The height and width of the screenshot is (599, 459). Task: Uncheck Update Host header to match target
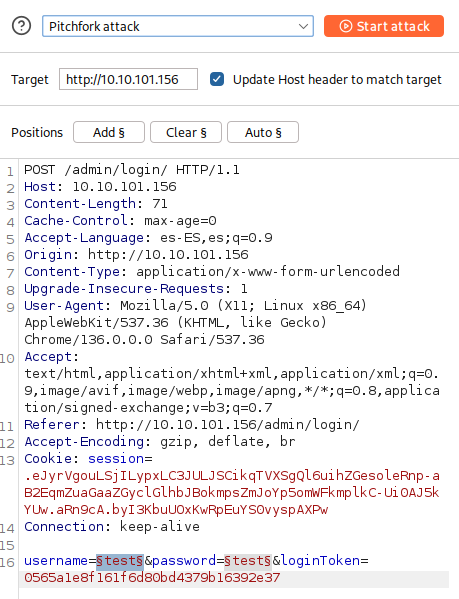pyautogui.click(x=217, y=79)
